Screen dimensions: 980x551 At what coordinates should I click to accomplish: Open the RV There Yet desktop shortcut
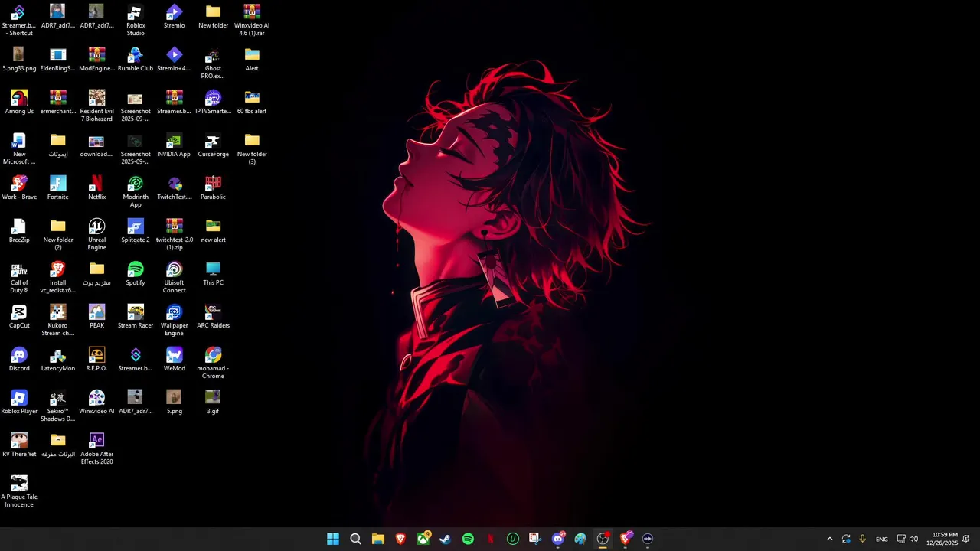pyautogui.click(x=19, y=445)
